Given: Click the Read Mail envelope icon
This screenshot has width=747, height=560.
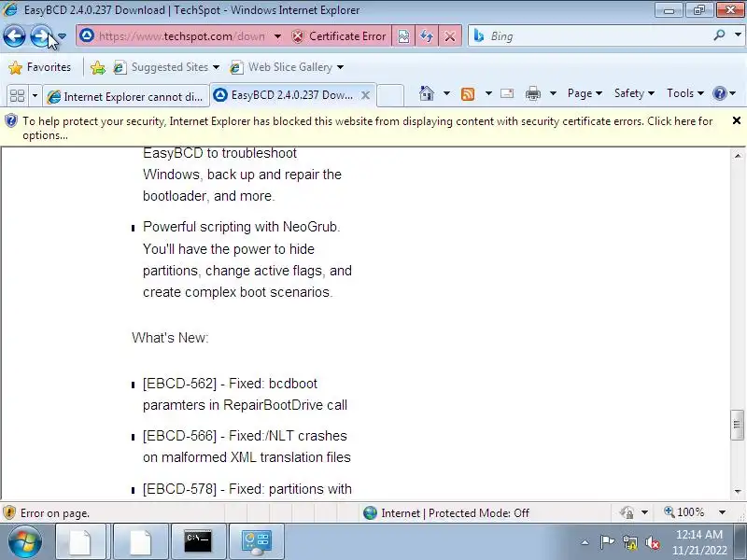Looking at the screenshot, I should click(507, 93).
